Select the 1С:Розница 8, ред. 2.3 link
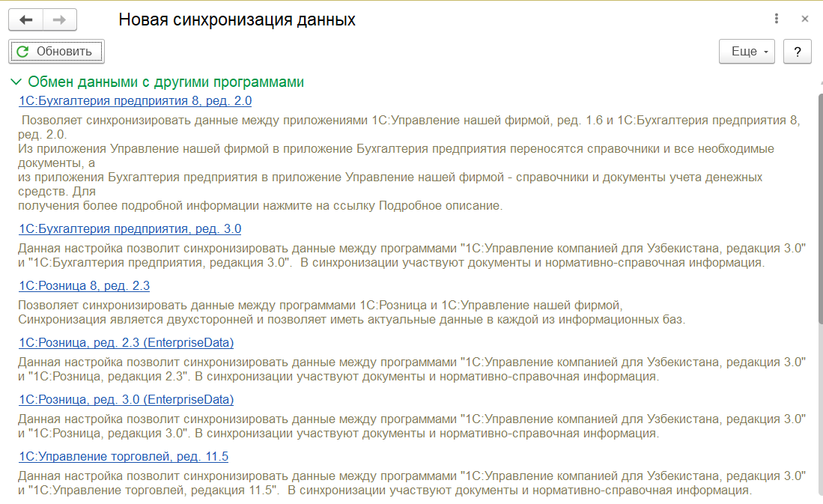This screenshot has height=504, width=823. pos(85,286)
